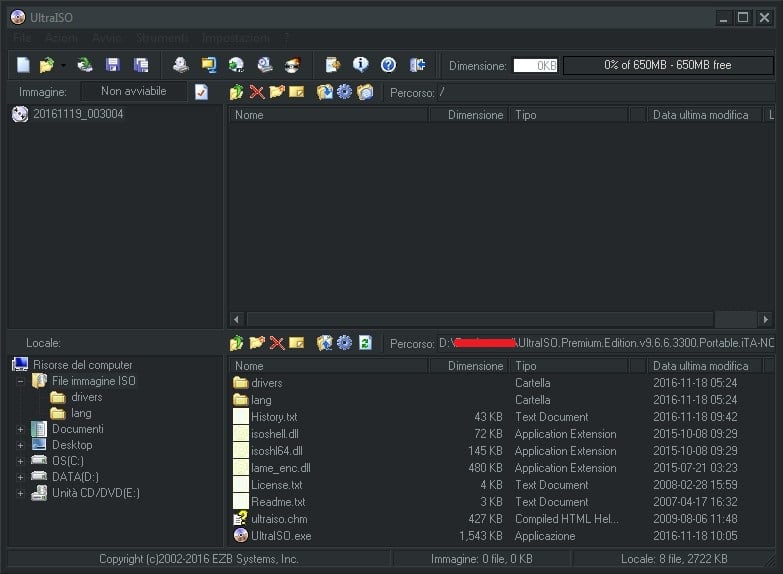Screen dimensions: 783x574
Task: Open help with the question mark icon
Action: click(389, 65)
